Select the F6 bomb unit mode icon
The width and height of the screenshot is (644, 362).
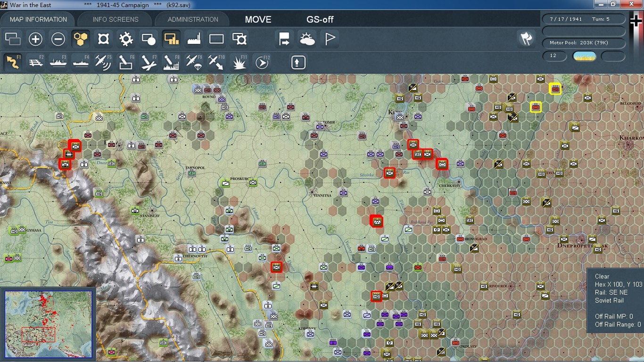click(126, 62)
